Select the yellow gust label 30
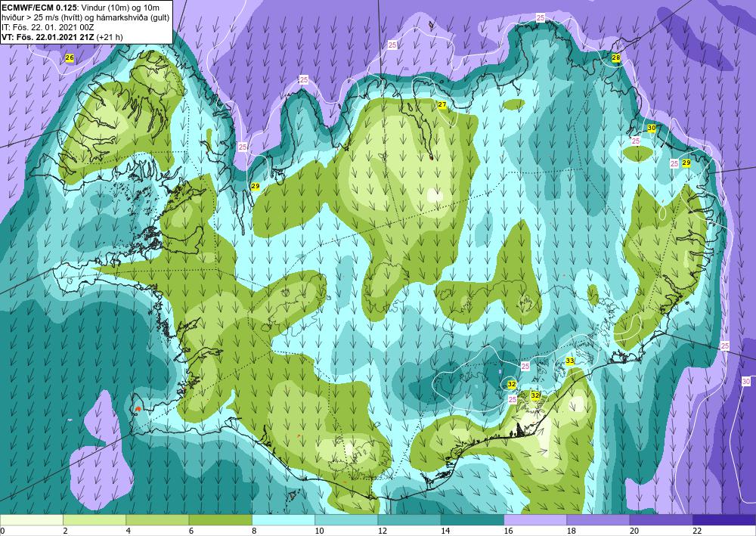The height and width of the screenshot is (536, 756). pyautogui.click(x=652, y=128)
